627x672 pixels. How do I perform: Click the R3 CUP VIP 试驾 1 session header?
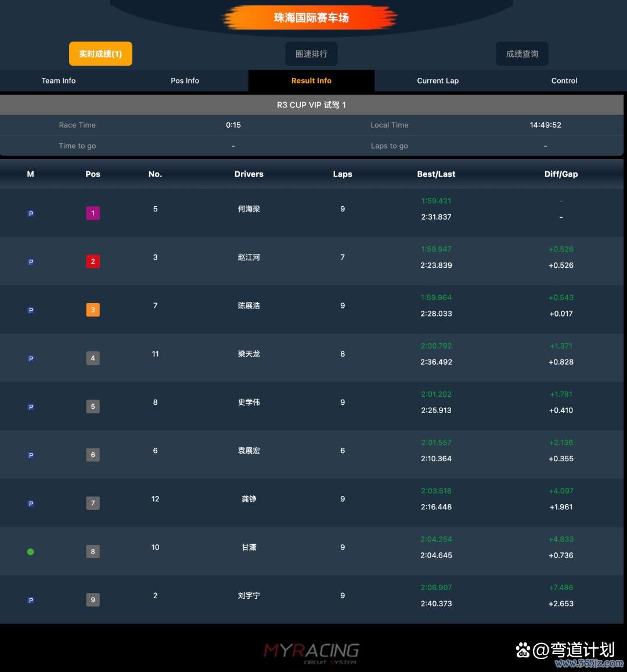(x=311, y=105)
